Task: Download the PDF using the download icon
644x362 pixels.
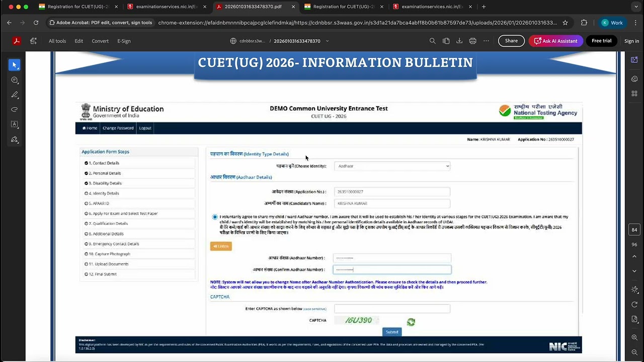Action: [x=459, y=41]
